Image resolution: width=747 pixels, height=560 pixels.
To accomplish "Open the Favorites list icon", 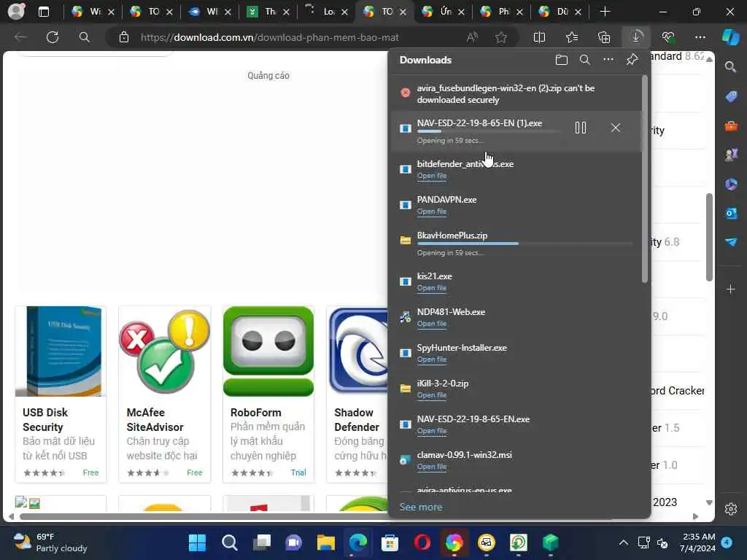I will (x=572, y=37).
